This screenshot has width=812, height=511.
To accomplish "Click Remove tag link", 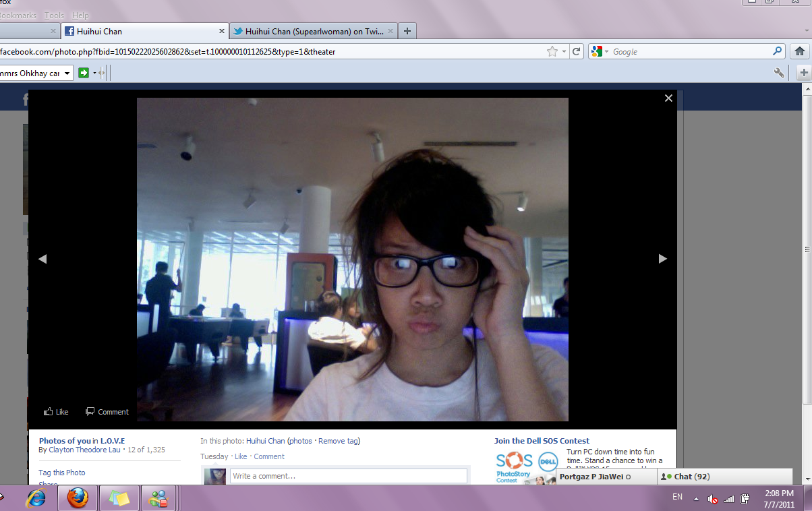I will point(338,441).
